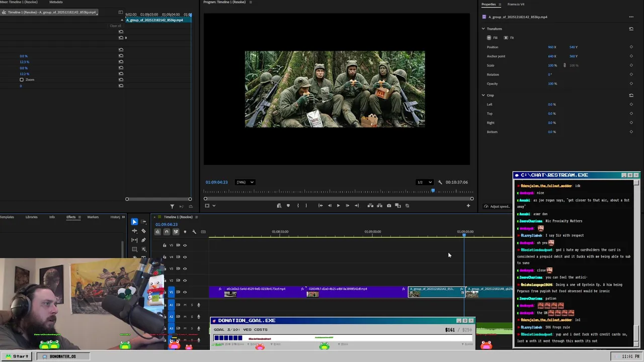Toggle Linked Selection in timeline
This screenshot has height=362, width=644.
tap(176, 232)
